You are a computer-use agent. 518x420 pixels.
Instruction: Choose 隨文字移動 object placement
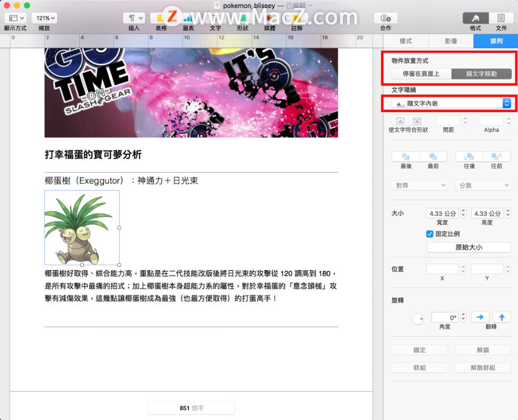(x=482, y=73)
